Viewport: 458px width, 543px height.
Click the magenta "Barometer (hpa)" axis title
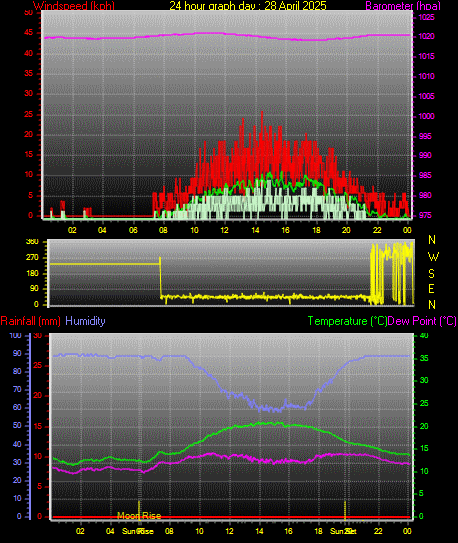click(403, 6)
